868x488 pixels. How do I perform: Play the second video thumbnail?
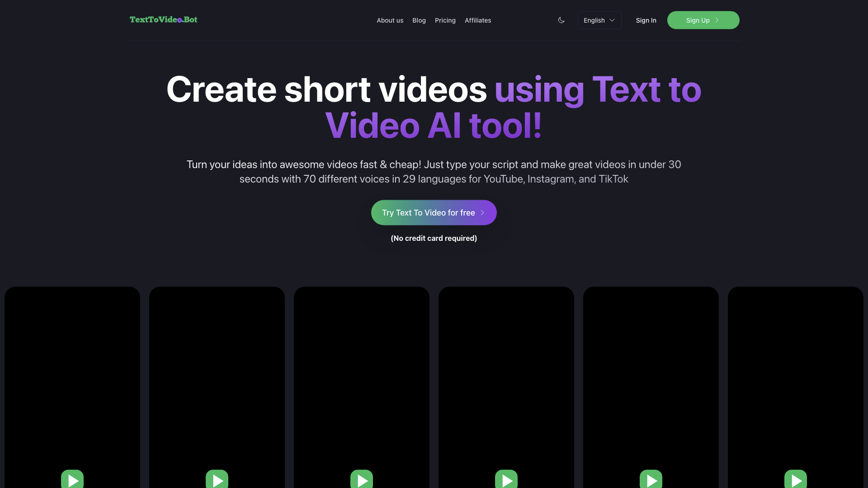tap(217, 480)
